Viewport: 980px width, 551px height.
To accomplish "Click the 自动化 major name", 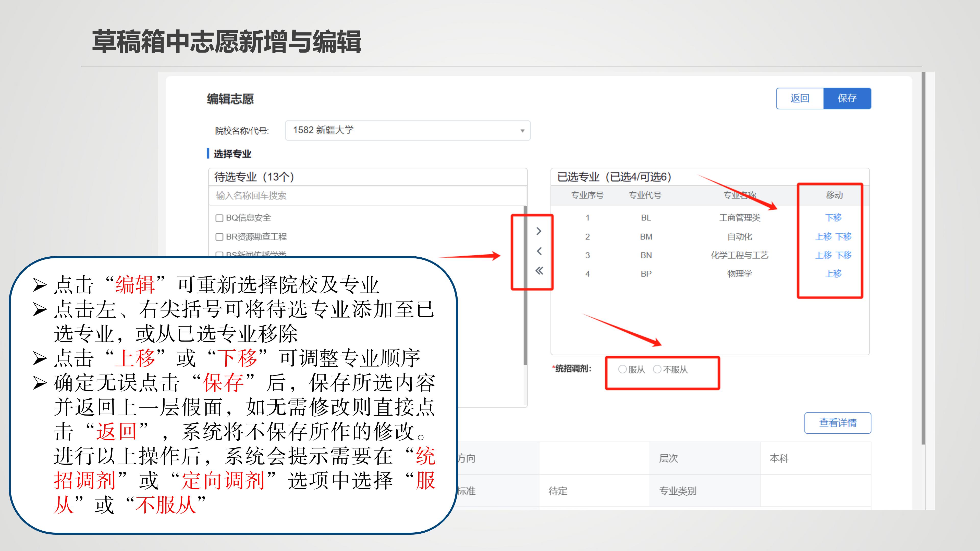I will (x=740, y=237).
